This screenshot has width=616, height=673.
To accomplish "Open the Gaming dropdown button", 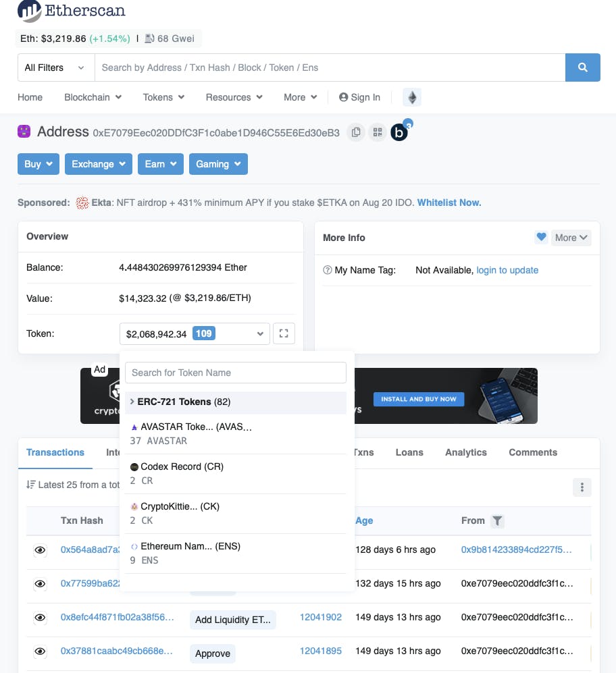I will (218, 164).
